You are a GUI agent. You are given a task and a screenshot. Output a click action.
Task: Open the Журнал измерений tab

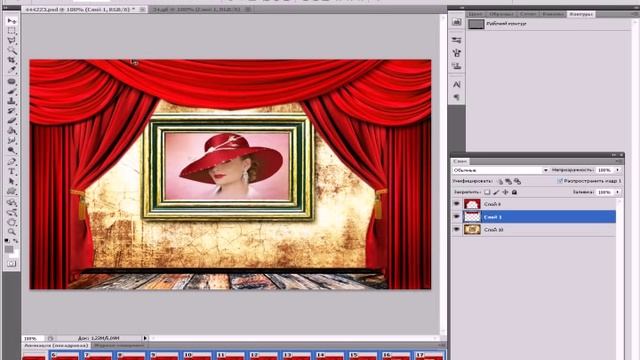tap(119, 345)
